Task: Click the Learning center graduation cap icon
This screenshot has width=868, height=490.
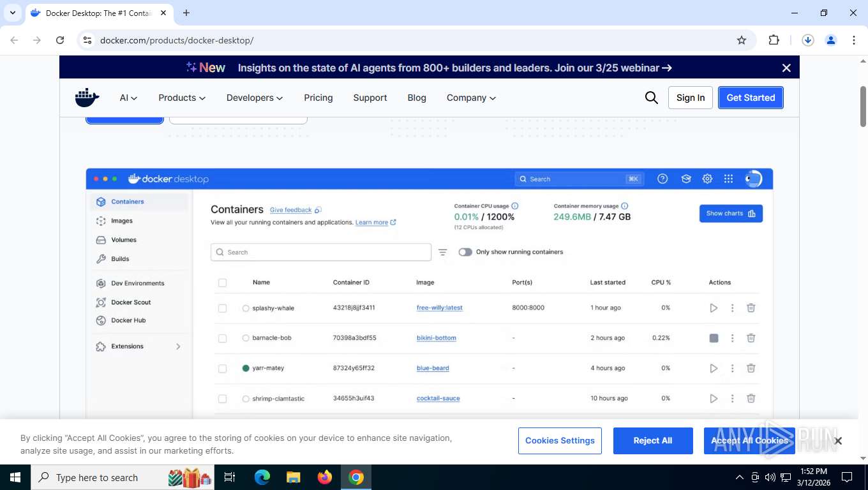Action: point(686,179)
